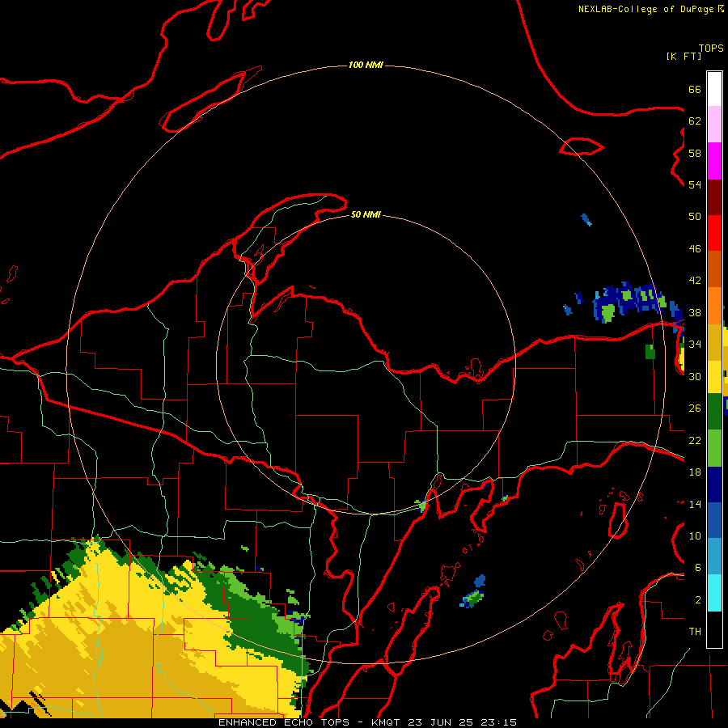Select the bright red legend swatch between 46 and 50
The image size is (728, 728).
click(x=714, y=233)
